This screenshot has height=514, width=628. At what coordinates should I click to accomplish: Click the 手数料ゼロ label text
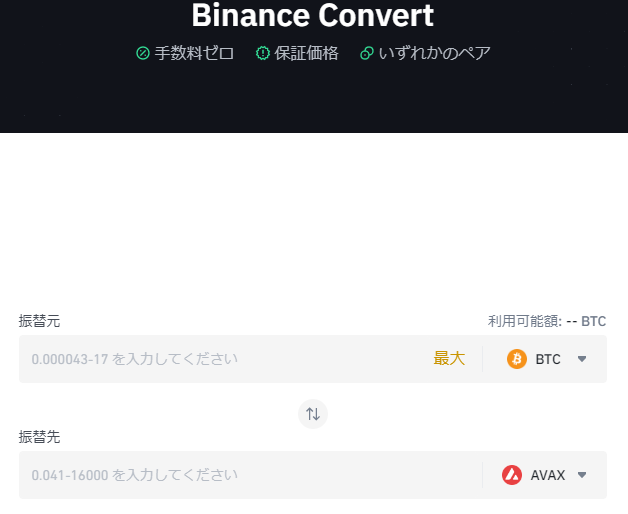pos(194,53)
